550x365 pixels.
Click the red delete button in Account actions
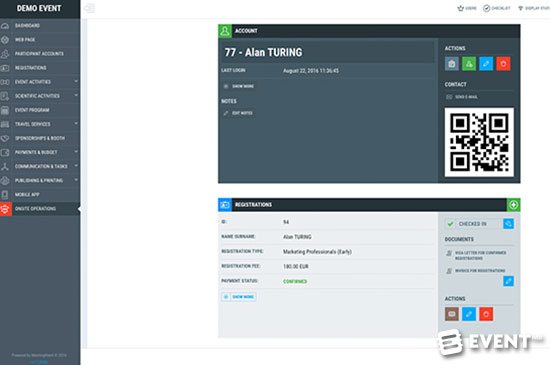pyautogui.click(x=503, y=64)
